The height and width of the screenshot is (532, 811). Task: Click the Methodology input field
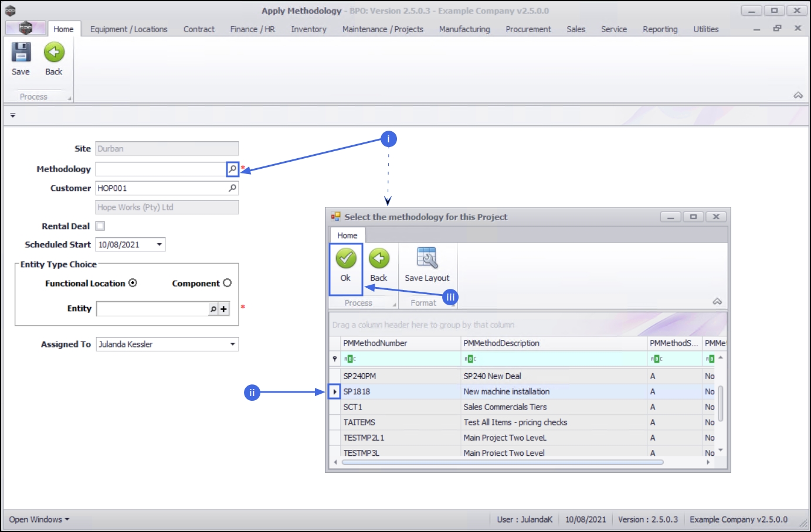click(x=161, y=169)
